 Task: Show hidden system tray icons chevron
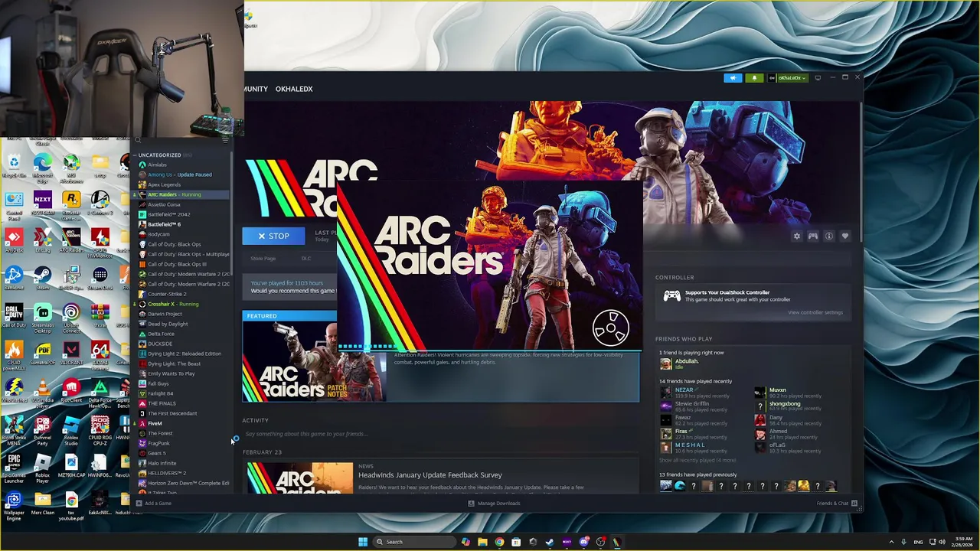891,542
